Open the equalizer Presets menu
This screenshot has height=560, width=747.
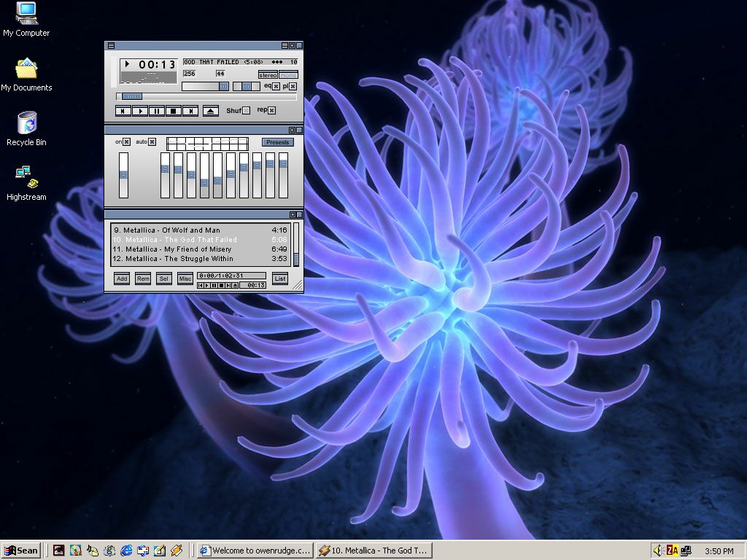(x=277, y=142)
